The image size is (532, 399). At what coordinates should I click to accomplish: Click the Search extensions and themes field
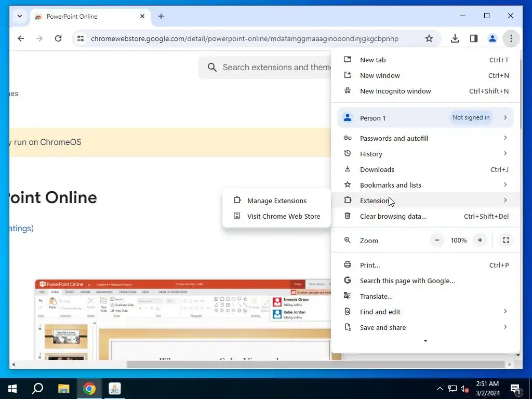264,67
